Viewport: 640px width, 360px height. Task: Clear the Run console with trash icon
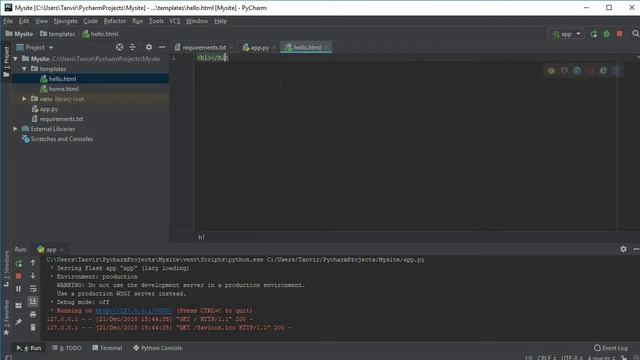click(x=33, y=327)
